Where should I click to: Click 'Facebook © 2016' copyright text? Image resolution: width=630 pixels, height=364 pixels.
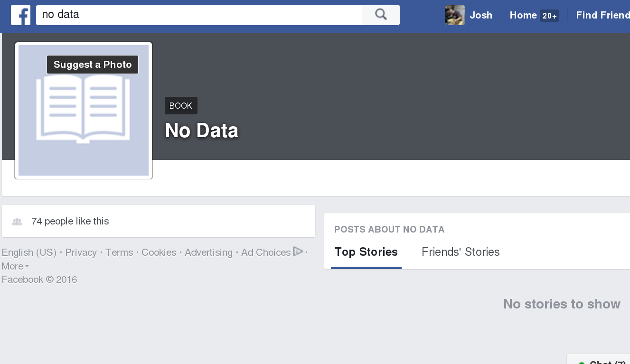39,280
